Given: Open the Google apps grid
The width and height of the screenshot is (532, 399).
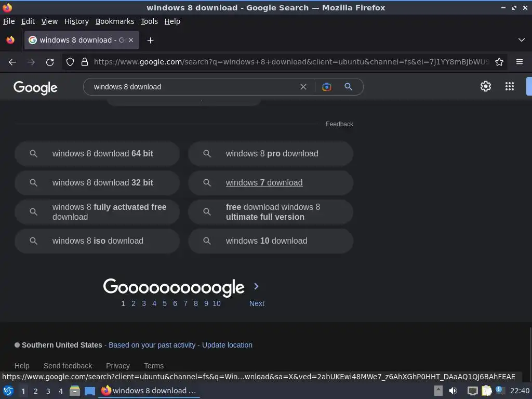Looking at the screenshot, I should [x=510, y=86].
